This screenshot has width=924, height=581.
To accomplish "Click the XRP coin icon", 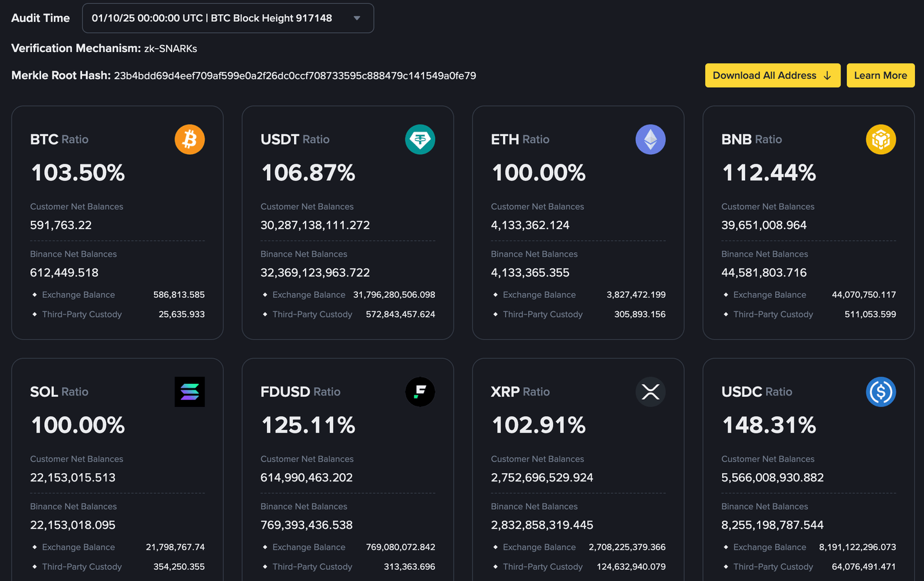I will (x=650, y=392).
